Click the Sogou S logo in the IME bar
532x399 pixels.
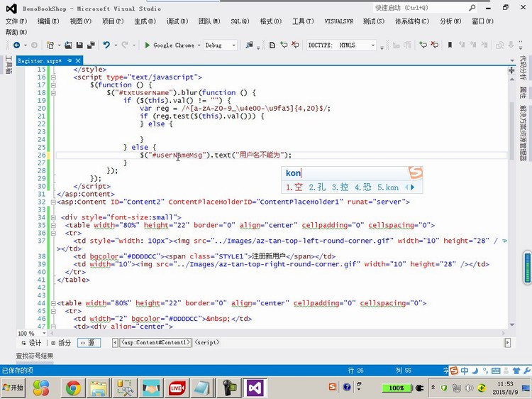point(454,371)
